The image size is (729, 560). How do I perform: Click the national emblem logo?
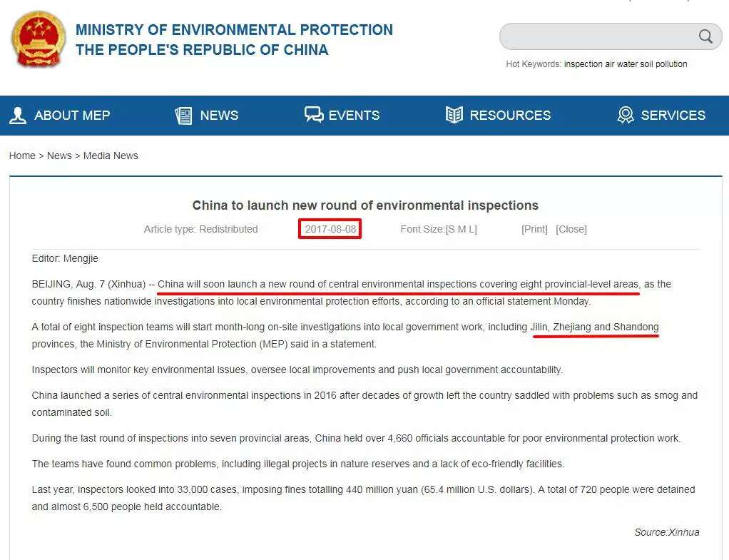click(x=38, y=40)
